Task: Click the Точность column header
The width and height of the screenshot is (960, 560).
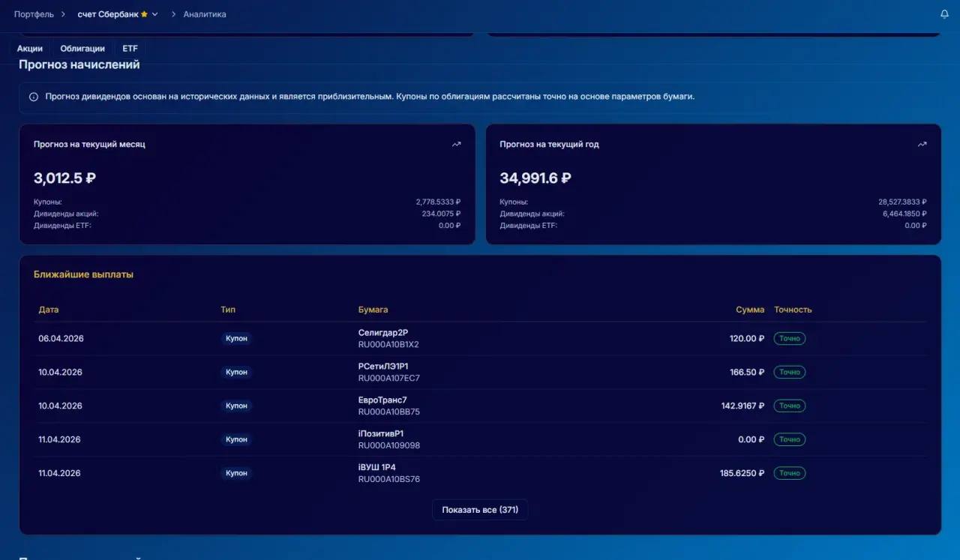Action: click(x=793, y=310)
